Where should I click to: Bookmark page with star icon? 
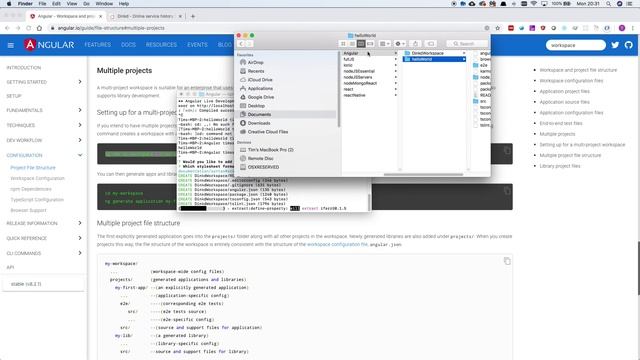pyautogui.click(x=498, y=28)
